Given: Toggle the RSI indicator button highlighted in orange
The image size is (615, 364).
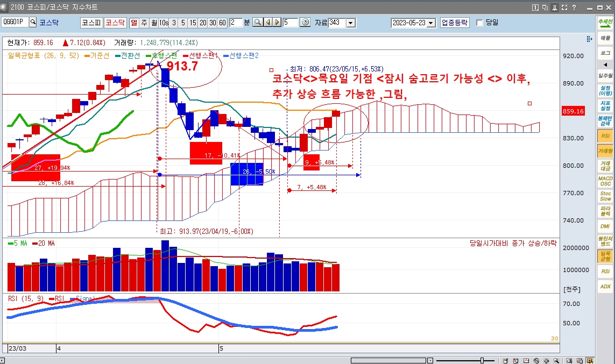Looking at the screenshot, I should pyautogui.click(x=605, y=136).
